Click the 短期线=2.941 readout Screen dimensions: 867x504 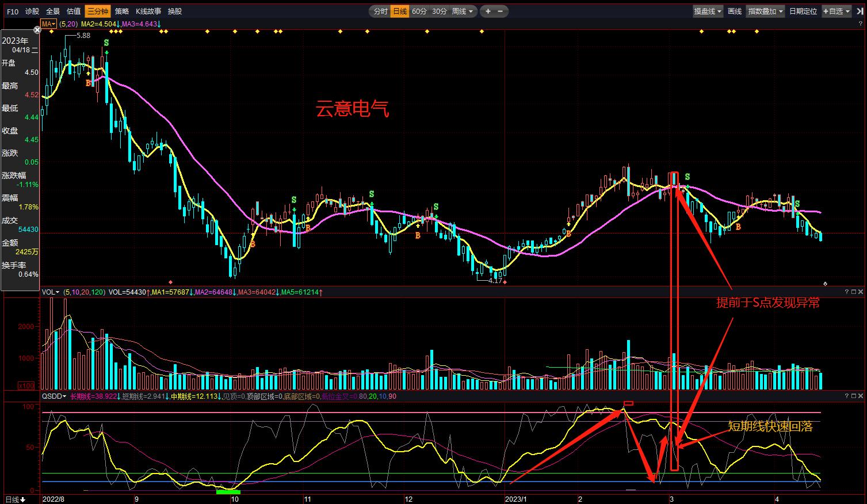click(x=144, y=396)
